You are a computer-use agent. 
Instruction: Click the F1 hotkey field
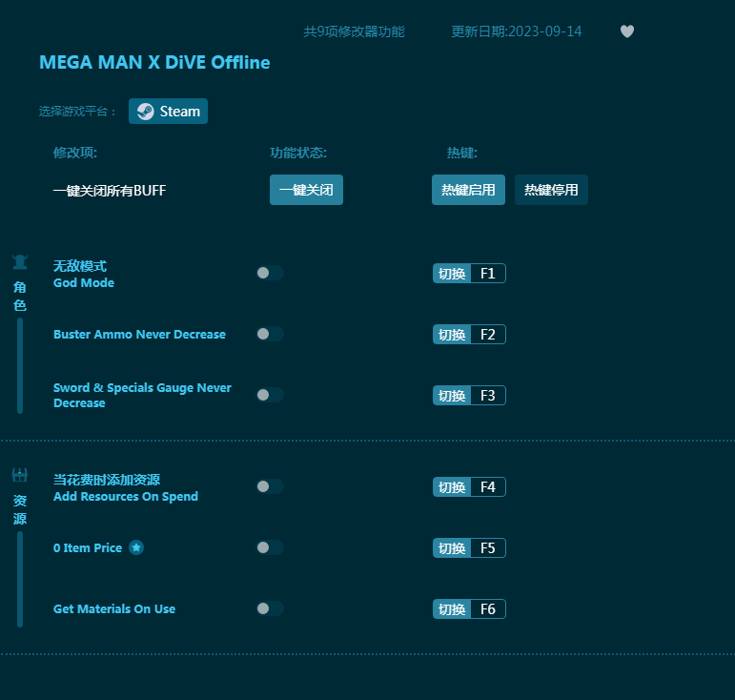(488, 274)
